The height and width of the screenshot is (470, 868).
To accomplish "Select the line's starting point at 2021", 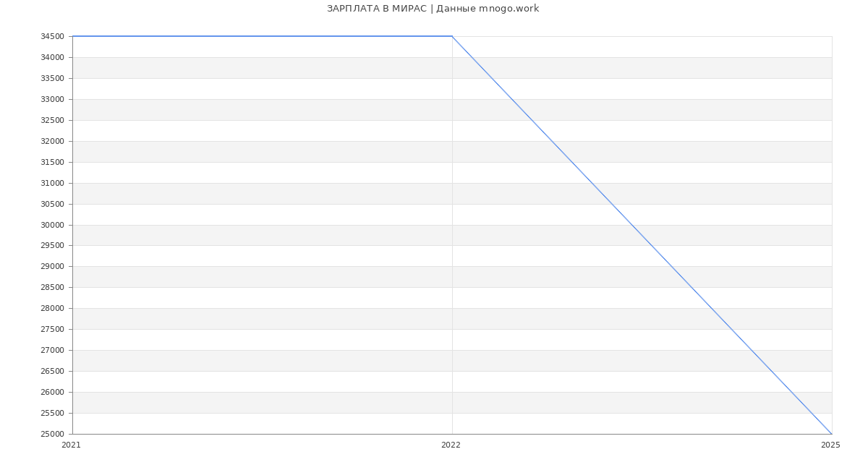I will tap(73, 36).
